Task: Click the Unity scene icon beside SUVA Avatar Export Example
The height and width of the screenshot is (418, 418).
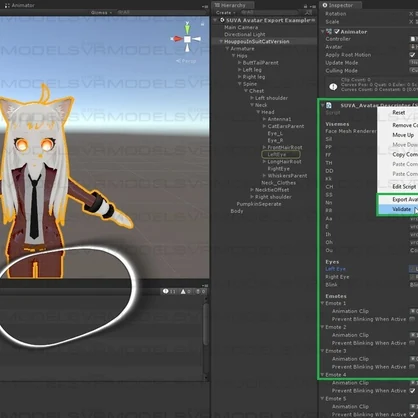Action: [x=222, y=20]
